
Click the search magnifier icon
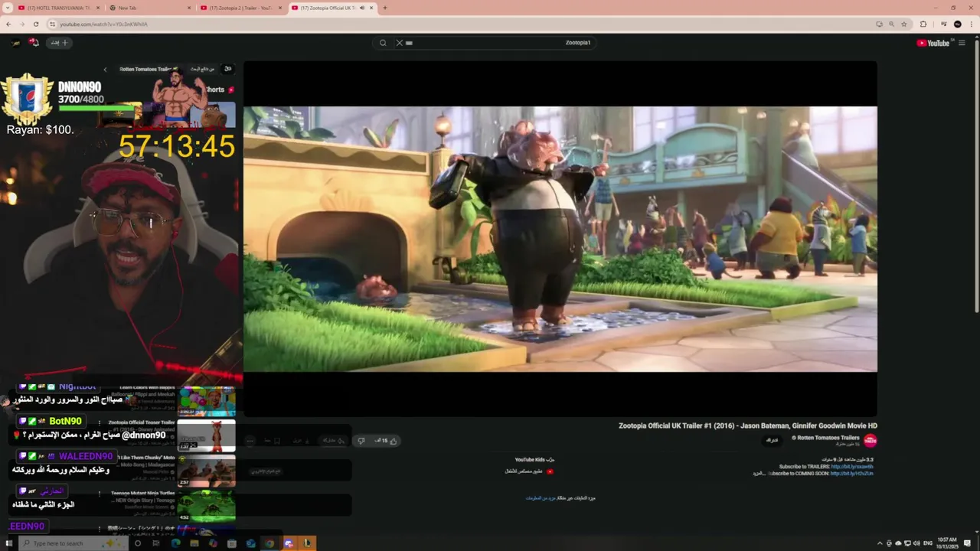pos(383,43)
